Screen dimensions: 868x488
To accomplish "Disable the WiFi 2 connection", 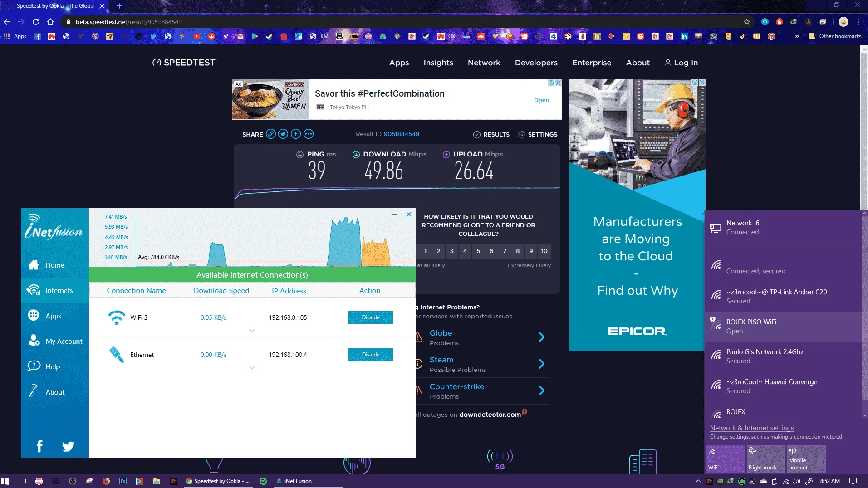I will [371, 317].
